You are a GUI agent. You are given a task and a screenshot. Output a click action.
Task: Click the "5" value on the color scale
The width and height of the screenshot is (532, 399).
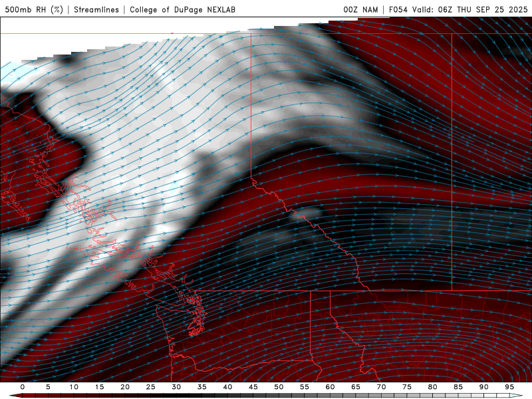(48, 387)
